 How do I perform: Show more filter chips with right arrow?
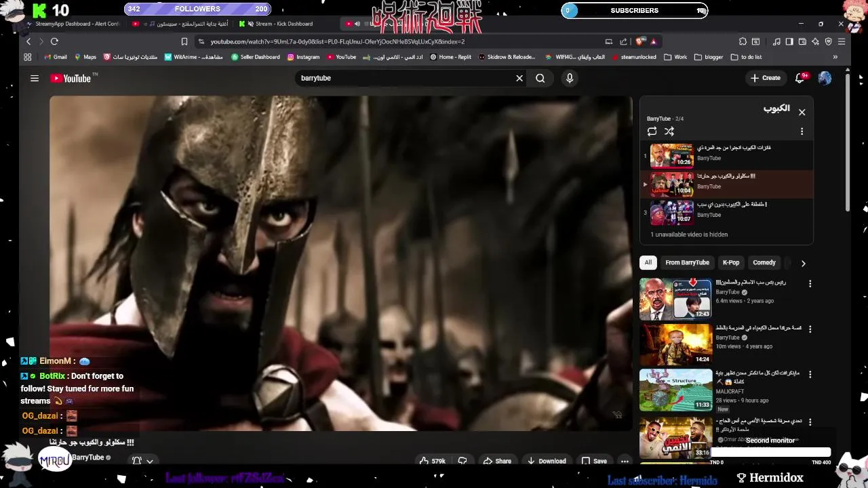coord(803,263)
